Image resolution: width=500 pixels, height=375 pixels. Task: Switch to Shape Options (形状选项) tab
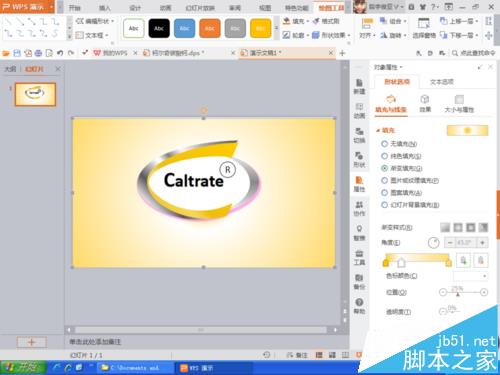[x=397, y=82]
